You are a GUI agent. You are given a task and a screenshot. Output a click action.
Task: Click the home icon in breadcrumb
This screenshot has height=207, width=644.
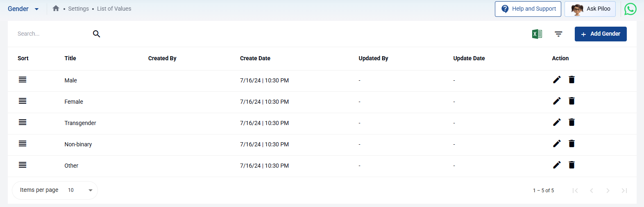point(56,8)
